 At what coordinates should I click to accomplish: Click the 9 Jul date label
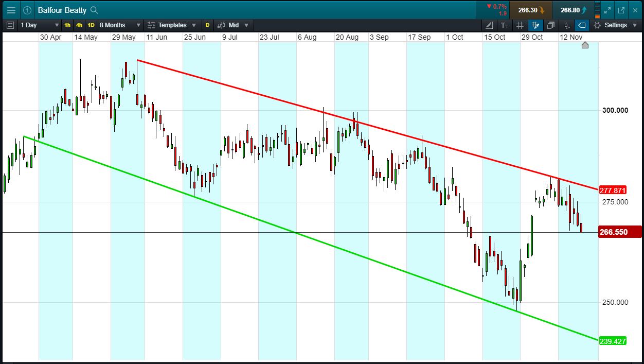click(229, 37)
